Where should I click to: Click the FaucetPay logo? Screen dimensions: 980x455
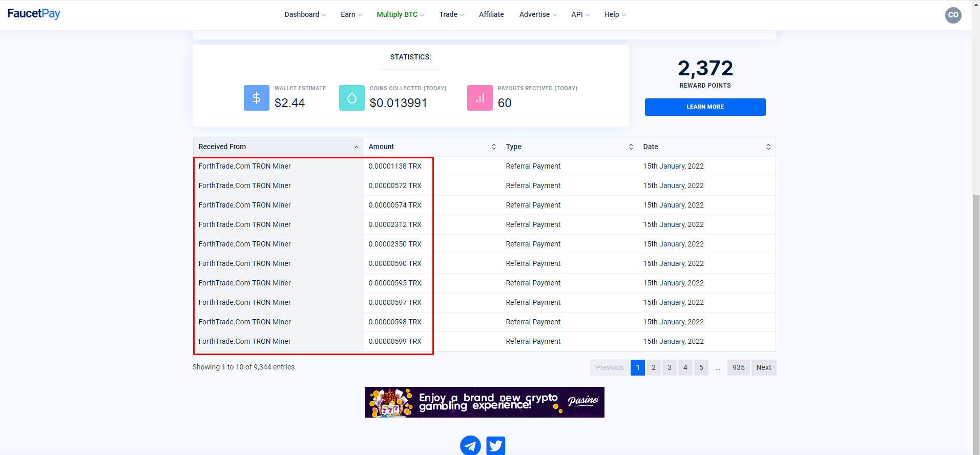(x=34, y=14)
